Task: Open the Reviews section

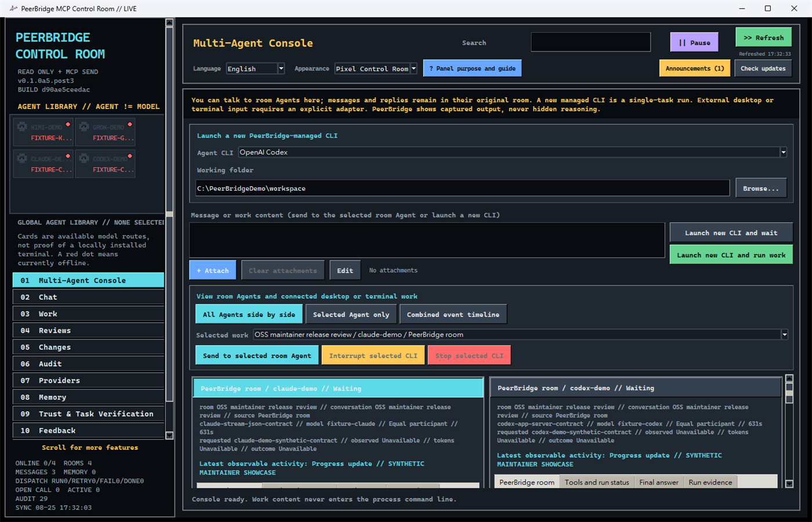Action: (x=88, y=331)
